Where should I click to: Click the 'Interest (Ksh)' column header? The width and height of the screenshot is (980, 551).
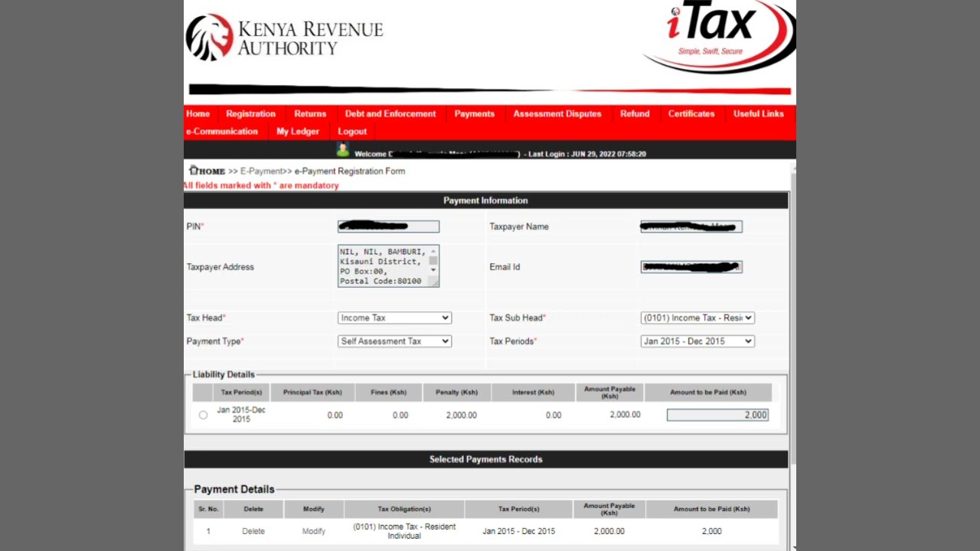[x=533, y=393]
